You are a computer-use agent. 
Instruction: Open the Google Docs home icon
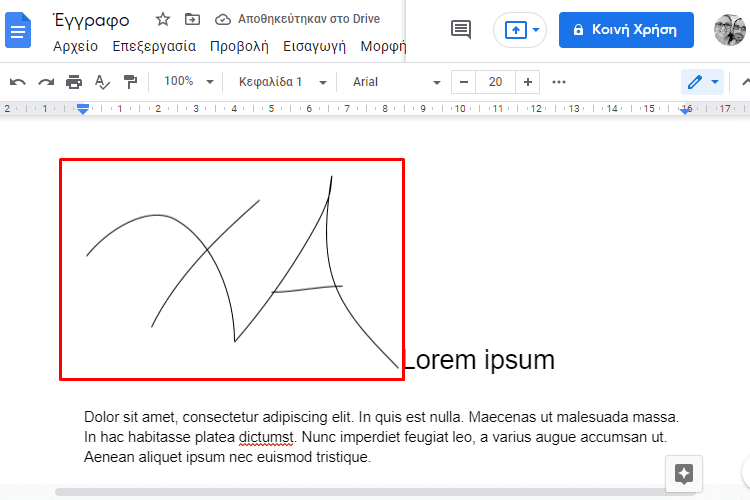point(18,31)
